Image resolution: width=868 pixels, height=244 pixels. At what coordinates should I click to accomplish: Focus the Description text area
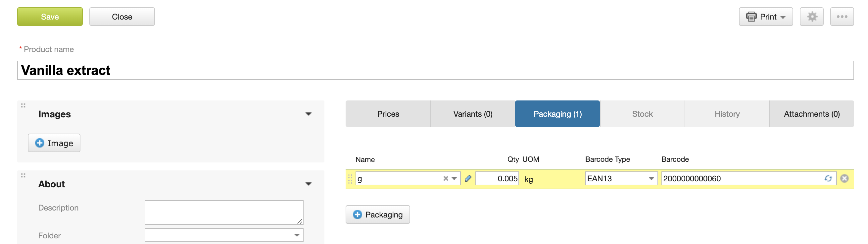point(224,212)
